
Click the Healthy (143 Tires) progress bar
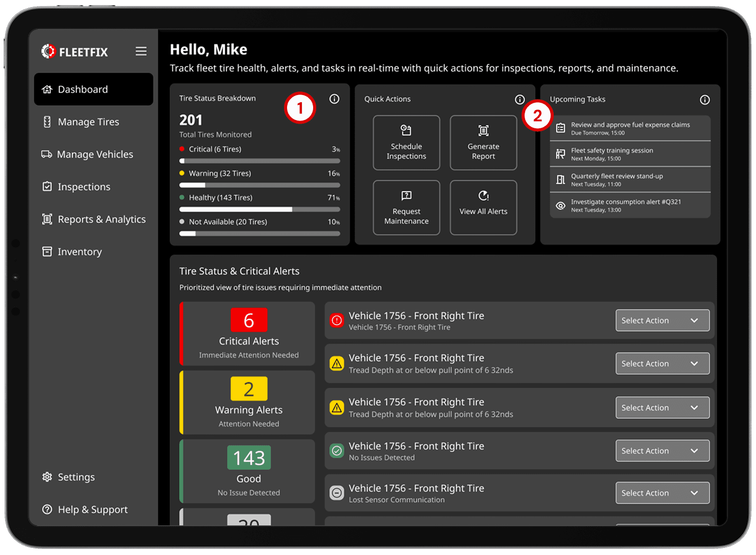click(x=259, y=209)
